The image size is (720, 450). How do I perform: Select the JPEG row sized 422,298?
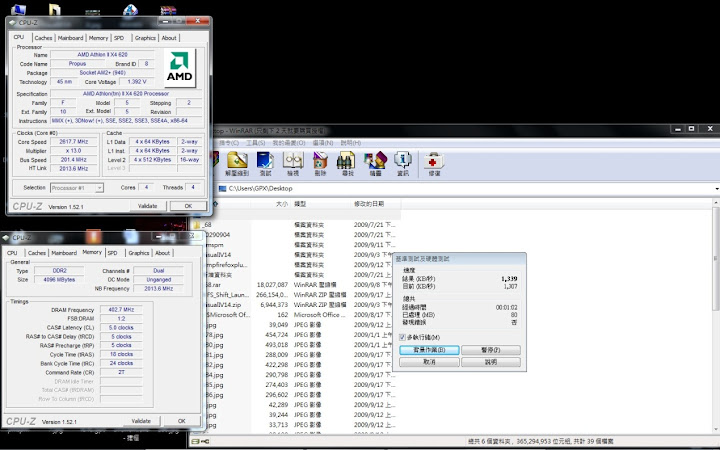[x=298, y=365]
